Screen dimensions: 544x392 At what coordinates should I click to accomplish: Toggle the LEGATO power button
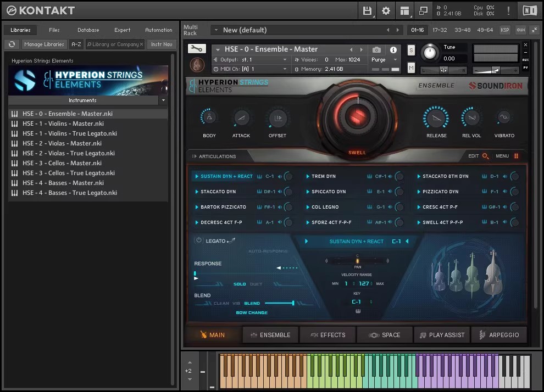(198, 240)
